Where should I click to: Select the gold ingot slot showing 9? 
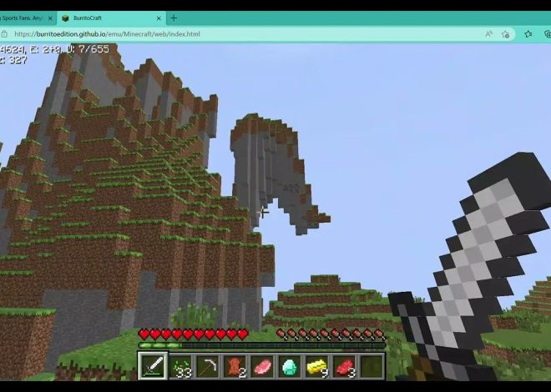317,366
